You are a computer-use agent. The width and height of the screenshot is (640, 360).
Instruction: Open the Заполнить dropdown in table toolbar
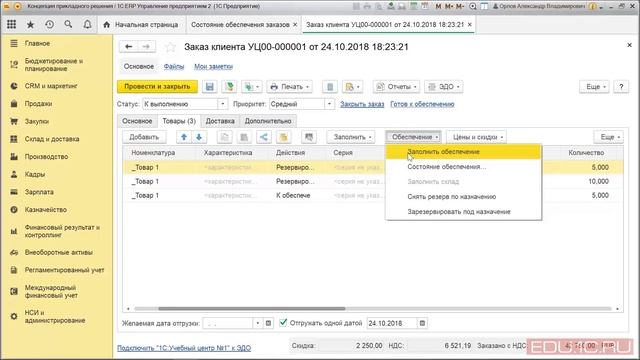(351, 137)
